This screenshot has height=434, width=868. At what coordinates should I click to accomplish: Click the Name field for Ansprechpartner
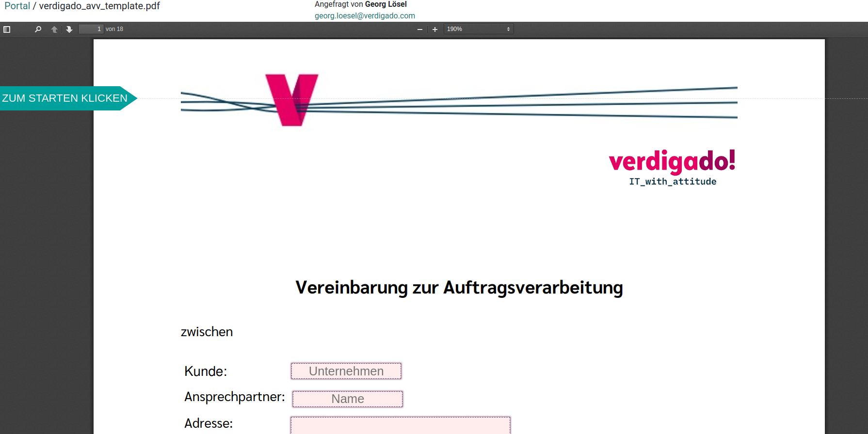pos(348,399)
